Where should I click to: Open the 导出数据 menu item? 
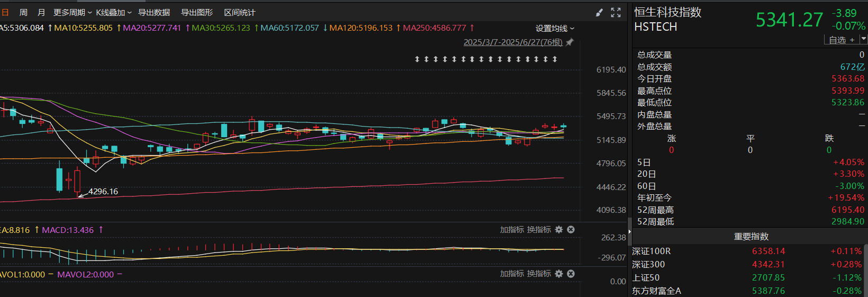point(154,13)
